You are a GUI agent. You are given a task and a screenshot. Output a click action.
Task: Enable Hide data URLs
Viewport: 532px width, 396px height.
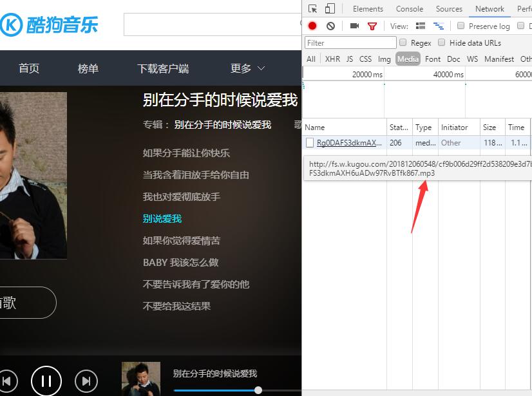[x=442, y=42]
